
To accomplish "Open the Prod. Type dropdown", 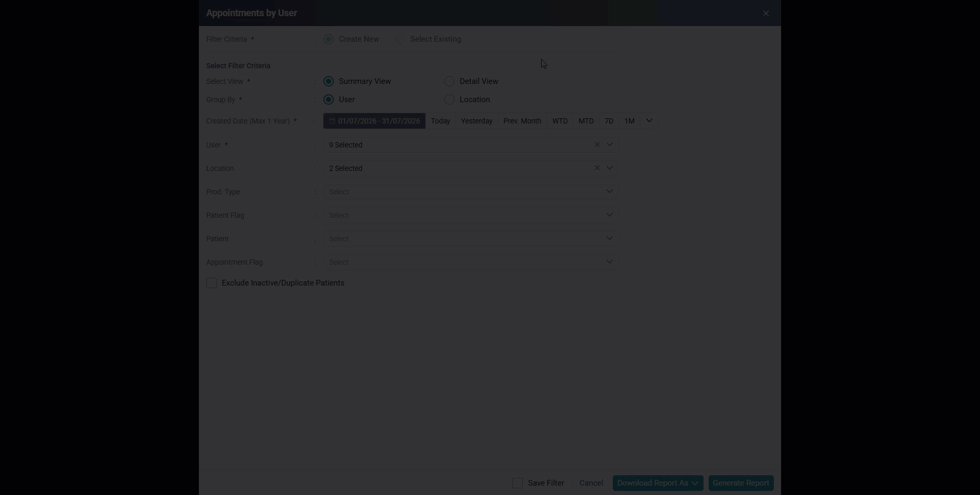I will point(470,192).
